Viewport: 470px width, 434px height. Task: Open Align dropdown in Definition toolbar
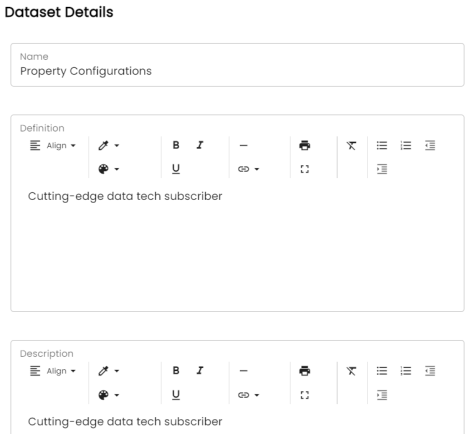tap(53, 145)
